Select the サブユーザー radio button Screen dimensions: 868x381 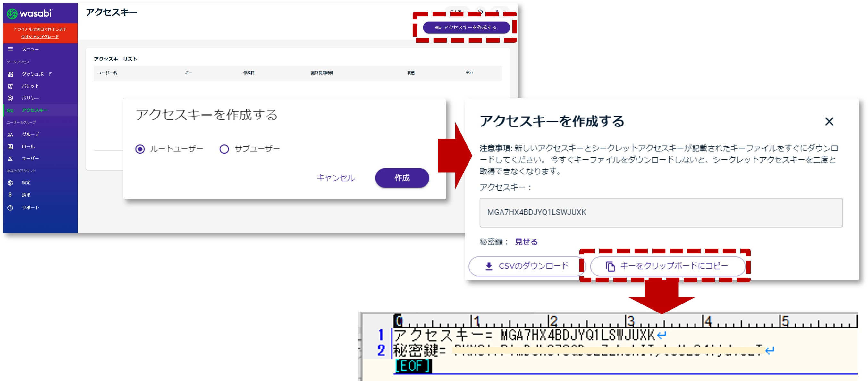point(224,149)
